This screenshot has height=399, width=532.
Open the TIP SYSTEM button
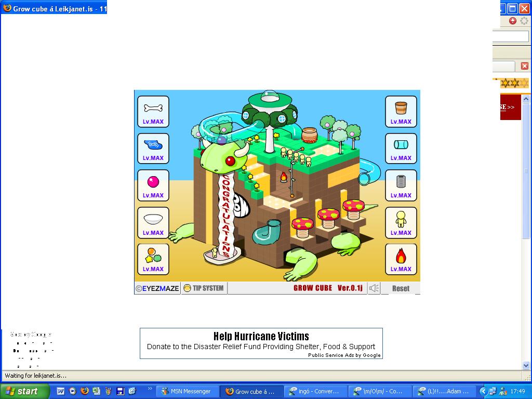(204, 288)
